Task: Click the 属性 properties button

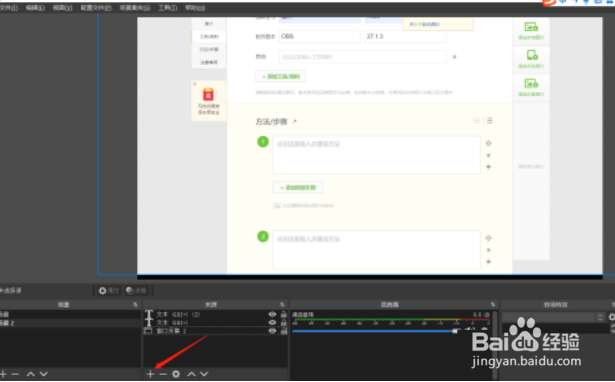Action: pyautogui.click(x=109, y=291)
